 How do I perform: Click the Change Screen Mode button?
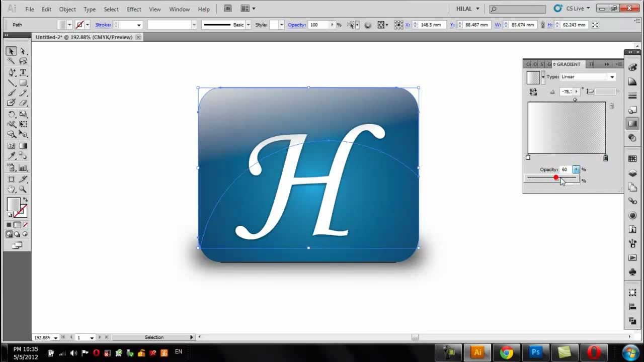coord(18,245)
